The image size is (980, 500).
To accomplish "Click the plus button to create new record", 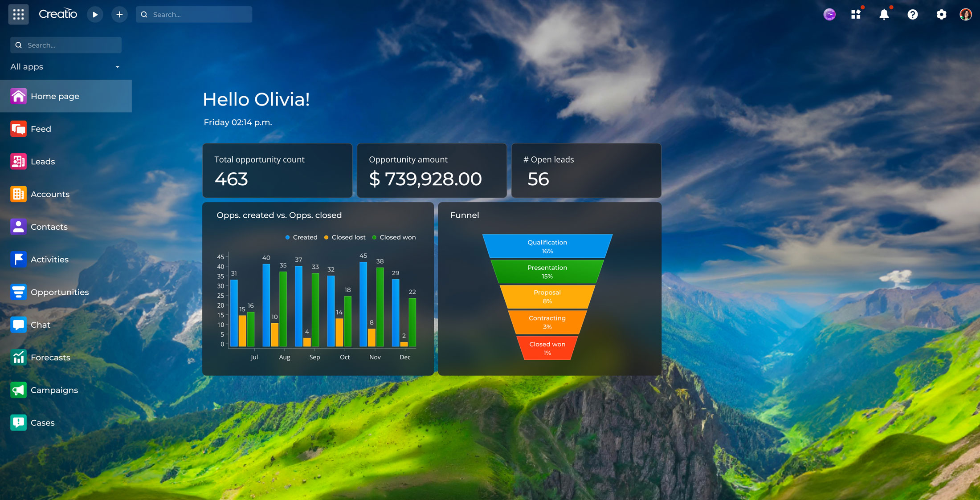I will tap(119, 14).
